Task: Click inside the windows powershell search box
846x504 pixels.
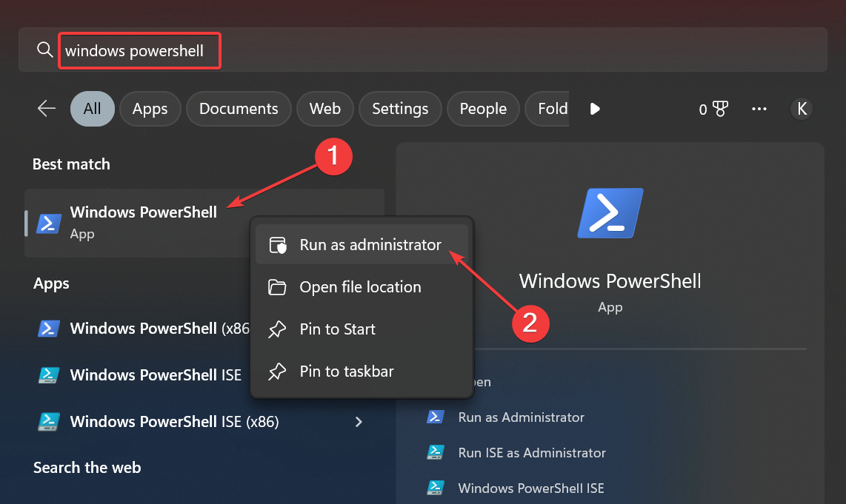Action: pyautogui.click(x=139, y=50)
